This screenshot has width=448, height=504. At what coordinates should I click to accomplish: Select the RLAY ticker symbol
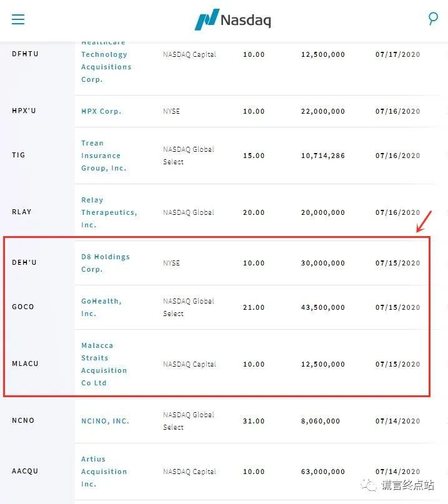click(x=21, y=212)
